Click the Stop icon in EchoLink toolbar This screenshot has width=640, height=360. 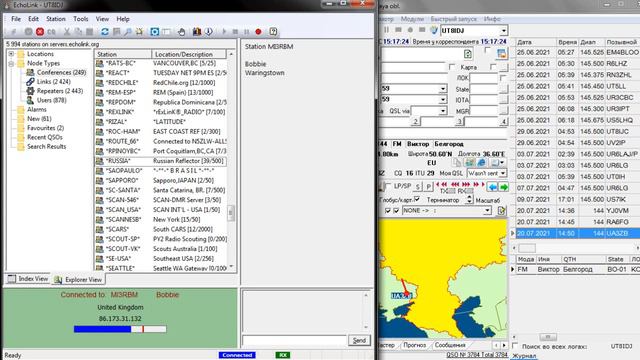(235, 31)
